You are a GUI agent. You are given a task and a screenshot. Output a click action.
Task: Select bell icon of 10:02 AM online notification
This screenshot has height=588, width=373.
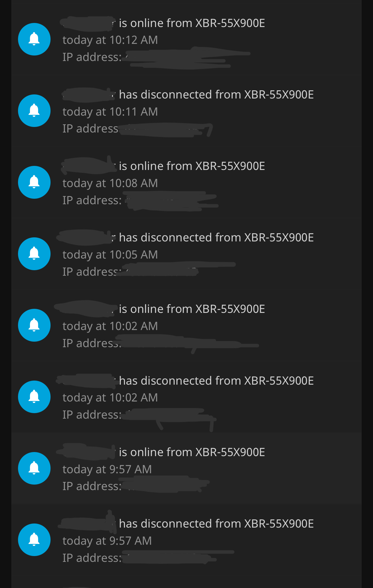coord(34,325)
